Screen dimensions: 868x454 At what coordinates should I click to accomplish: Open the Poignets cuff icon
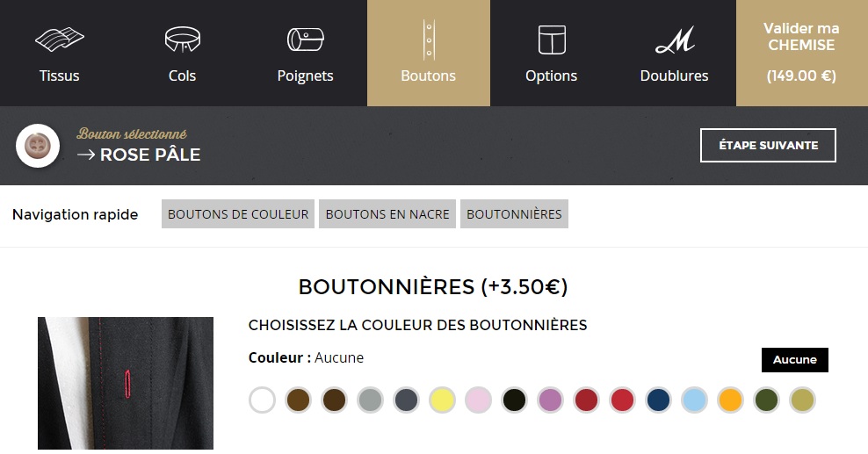tap(305, 40)
